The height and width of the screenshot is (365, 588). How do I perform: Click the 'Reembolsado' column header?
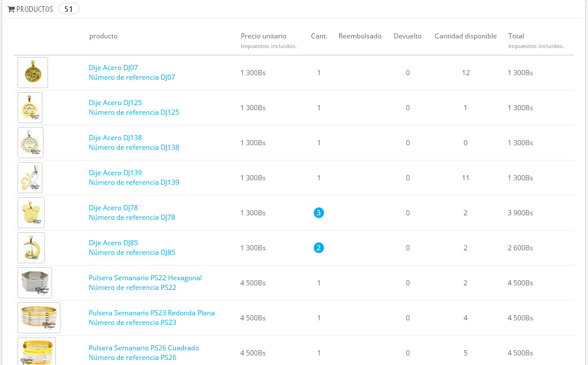point(360,36)
